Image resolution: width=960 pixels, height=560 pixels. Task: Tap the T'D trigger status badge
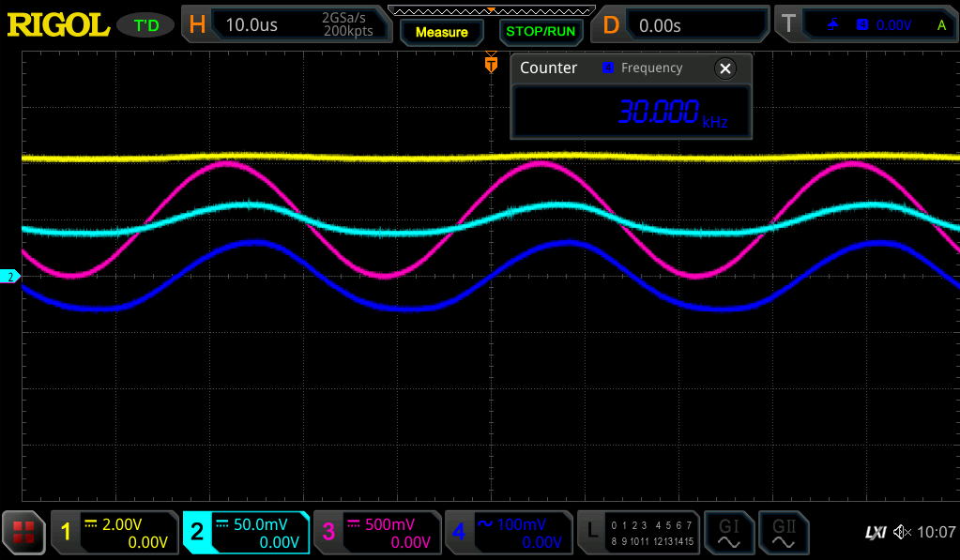146,25
